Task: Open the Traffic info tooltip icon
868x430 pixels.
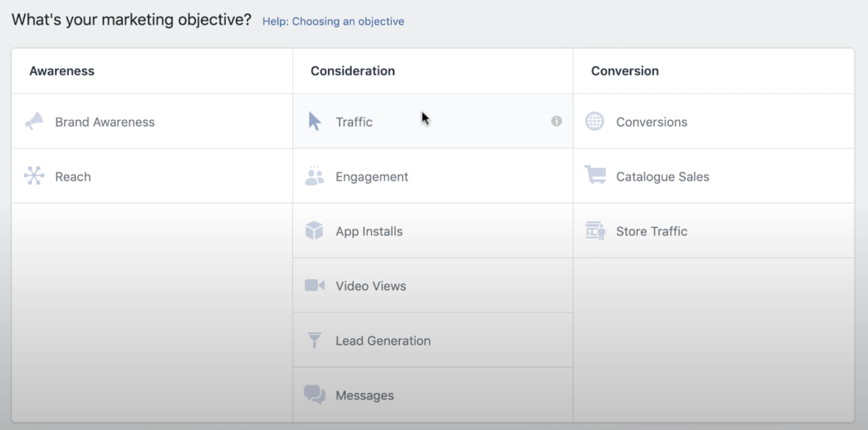Action: (x=556, y=121)
